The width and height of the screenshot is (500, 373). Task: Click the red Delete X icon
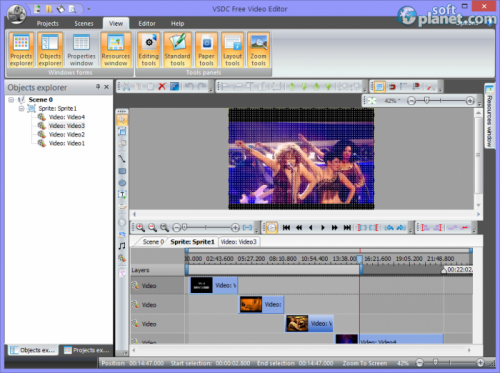click(162, 87)
